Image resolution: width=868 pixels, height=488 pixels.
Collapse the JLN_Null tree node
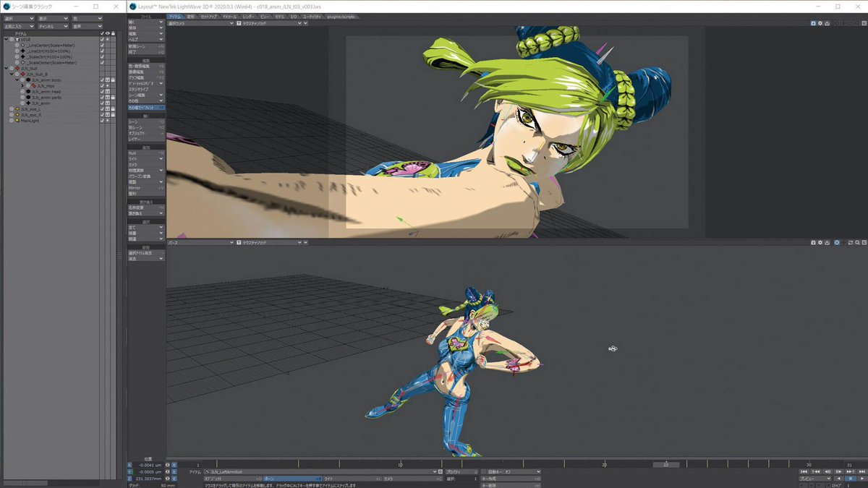(x=7, y=68)
